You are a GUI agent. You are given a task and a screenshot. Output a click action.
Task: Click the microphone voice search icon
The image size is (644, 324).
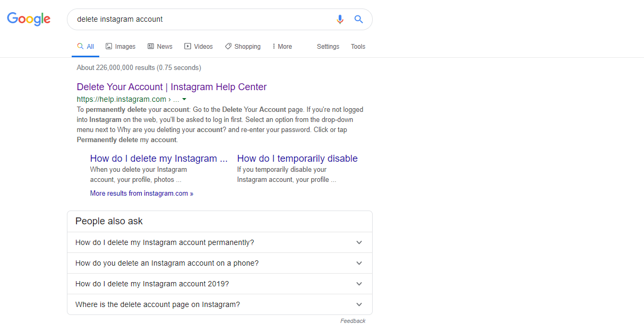[x=340, y=20]
